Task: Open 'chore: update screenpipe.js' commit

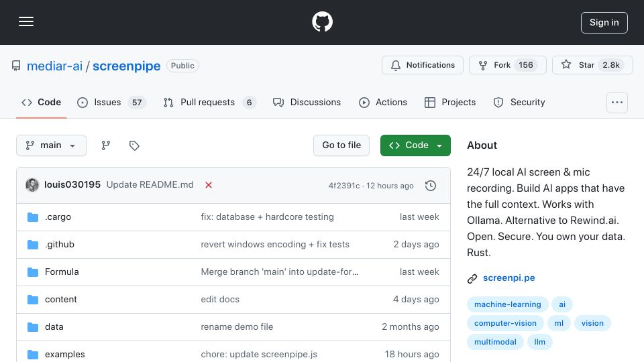Action: click(259, 354)
